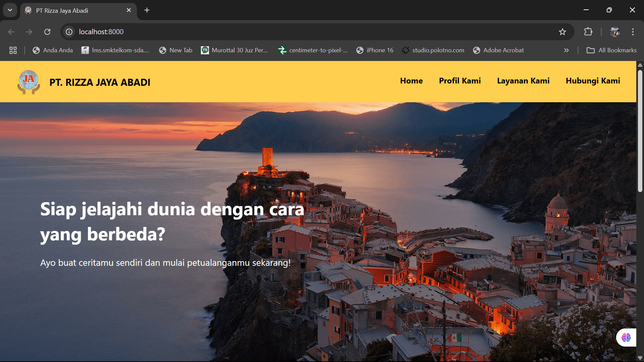The width and height of the screenshot is (644, 362).
Task: Open the iPhone 16 bookmark
Action: point(375,50)
